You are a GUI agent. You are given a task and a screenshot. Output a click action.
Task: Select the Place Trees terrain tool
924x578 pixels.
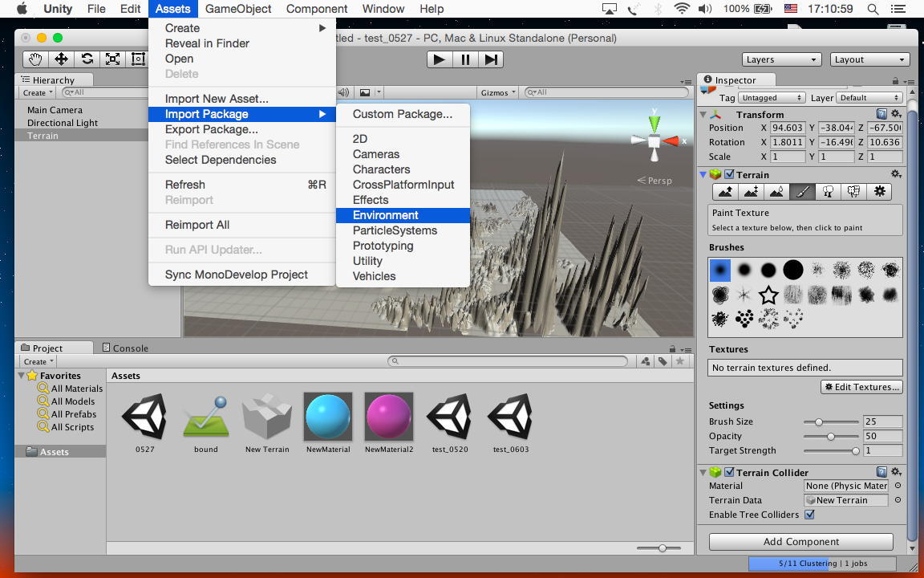click(x=828, y=192)
